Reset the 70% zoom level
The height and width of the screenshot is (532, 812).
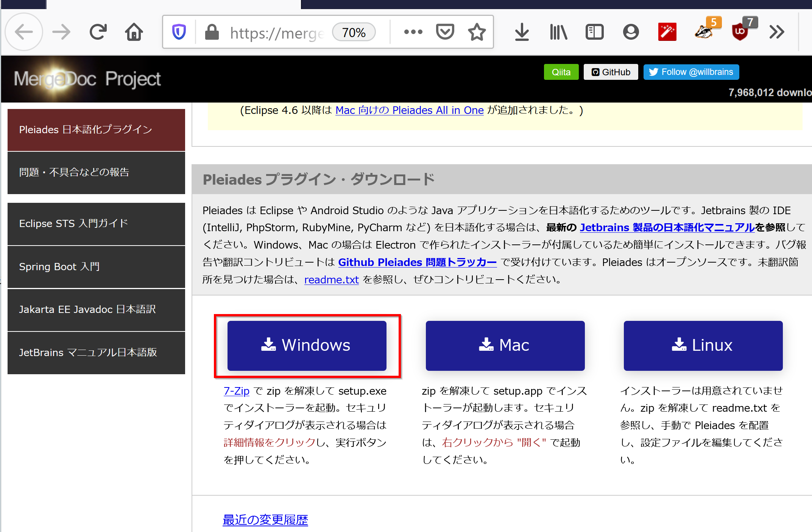(x=354, y=33)
